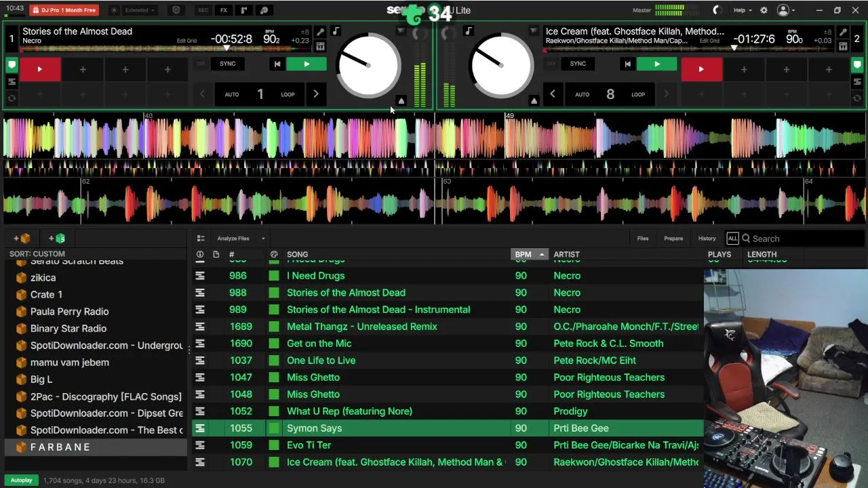Open the History panel

pos(707,239)
